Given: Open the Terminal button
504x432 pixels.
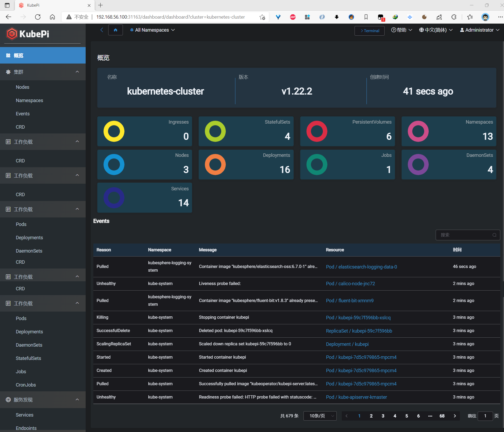Looking at the screenshot, I should (369, 31).
